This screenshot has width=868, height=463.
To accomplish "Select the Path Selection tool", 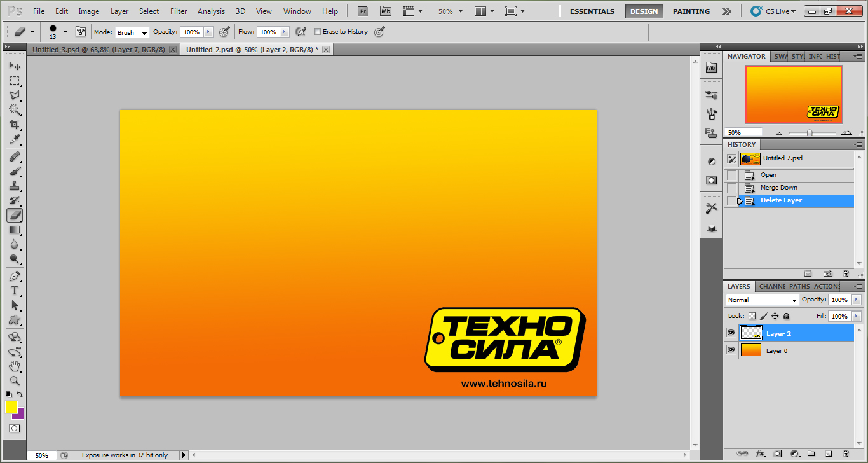I will (14, 305).
